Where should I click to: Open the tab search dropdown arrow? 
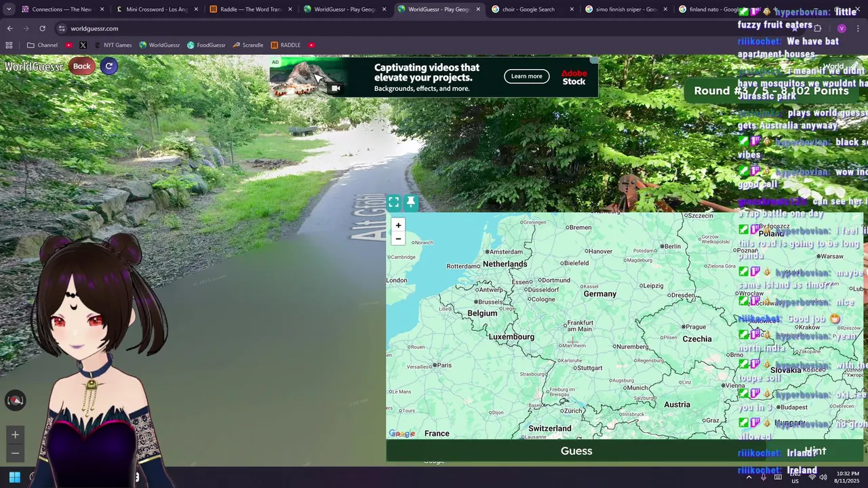click(x=9, y=9)
